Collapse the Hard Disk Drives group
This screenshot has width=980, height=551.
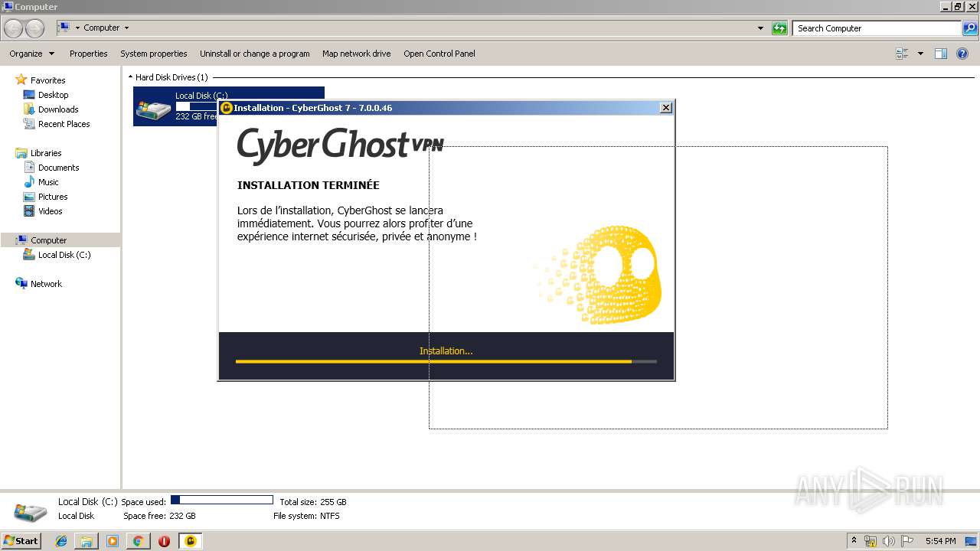point(130,77)
